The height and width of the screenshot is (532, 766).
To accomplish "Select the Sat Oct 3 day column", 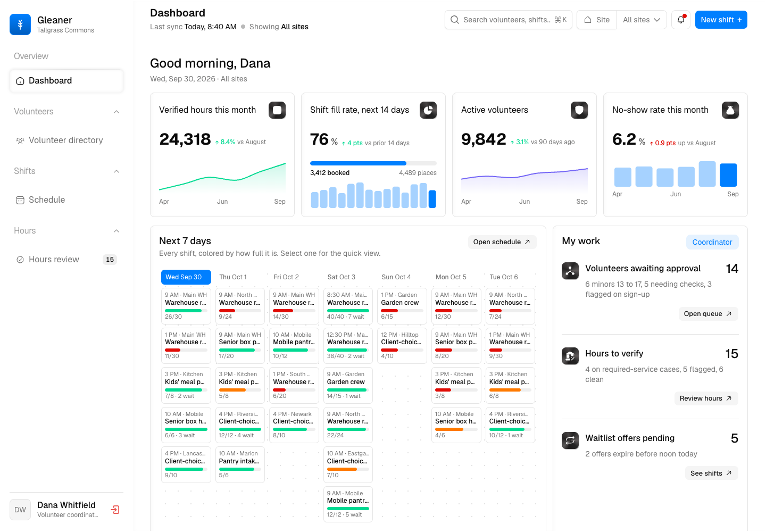I will coord(348,277).
